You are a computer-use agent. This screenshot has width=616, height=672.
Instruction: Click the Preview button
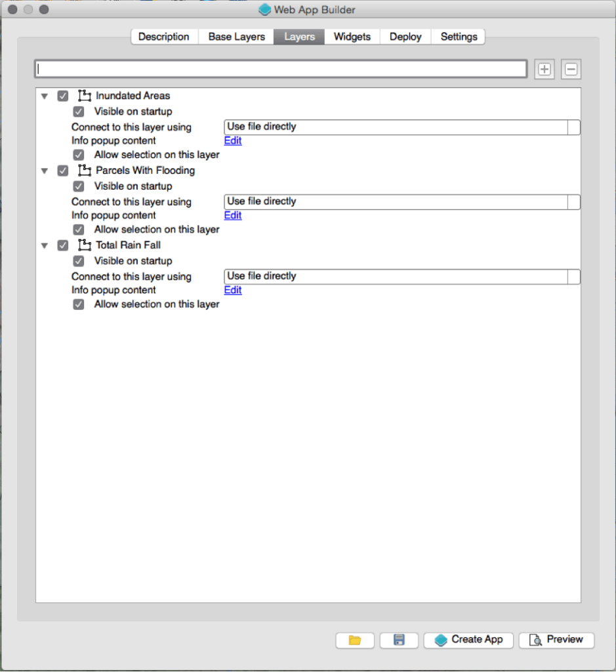[556, 640]
